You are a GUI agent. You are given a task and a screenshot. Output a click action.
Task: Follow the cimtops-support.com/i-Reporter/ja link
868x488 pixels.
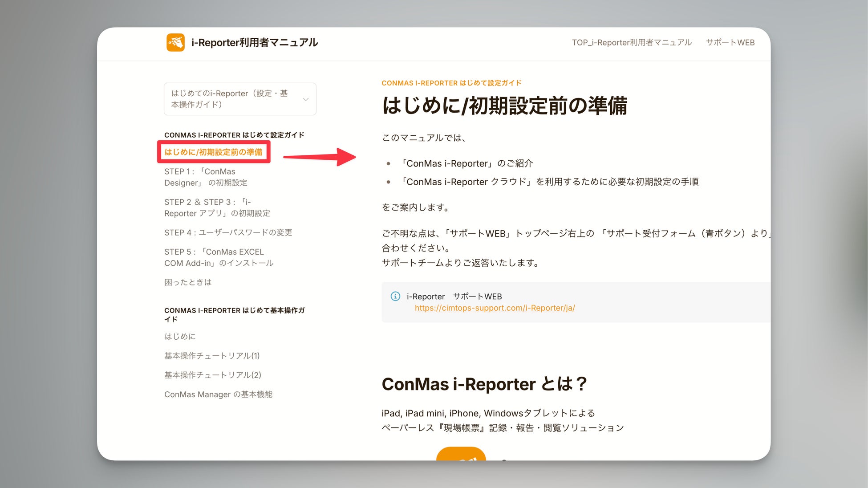point(495,308)
